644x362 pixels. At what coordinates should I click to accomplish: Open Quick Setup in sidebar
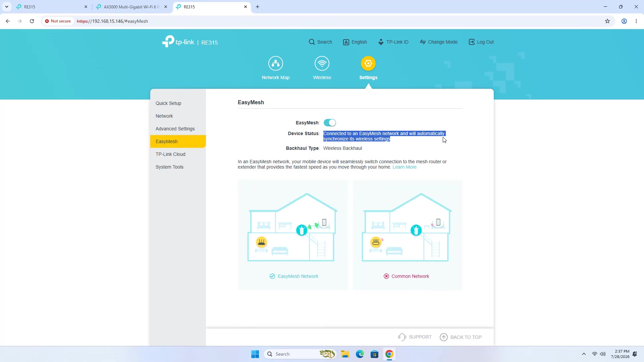pyautogui.click(x=178, y=103)
